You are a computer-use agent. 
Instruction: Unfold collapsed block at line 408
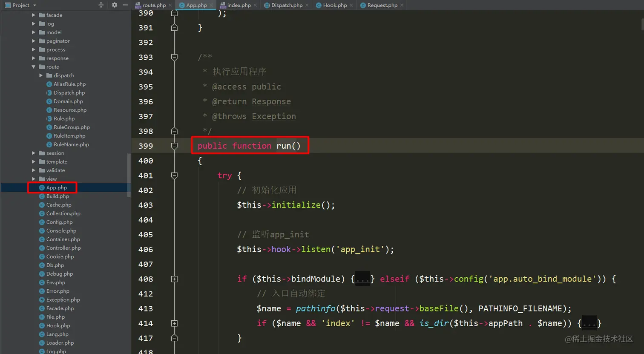pyautogui.click(x=174, y=279)
